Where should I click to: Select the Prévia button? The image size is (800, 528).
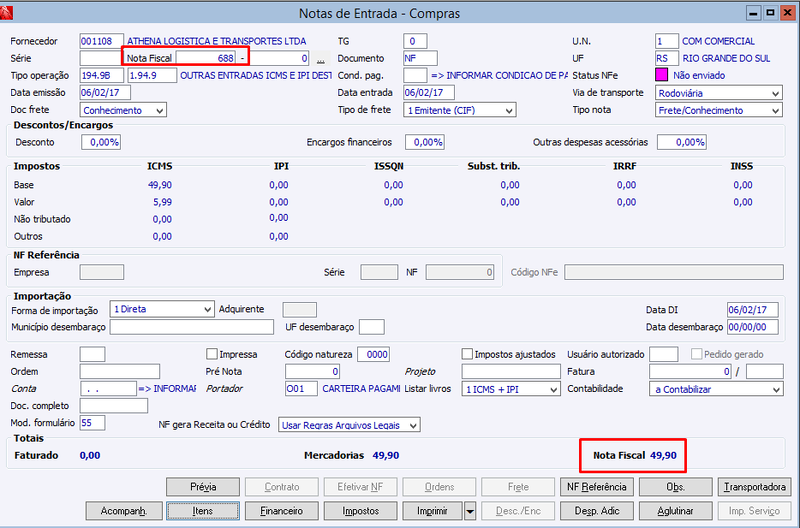(203, 487)
